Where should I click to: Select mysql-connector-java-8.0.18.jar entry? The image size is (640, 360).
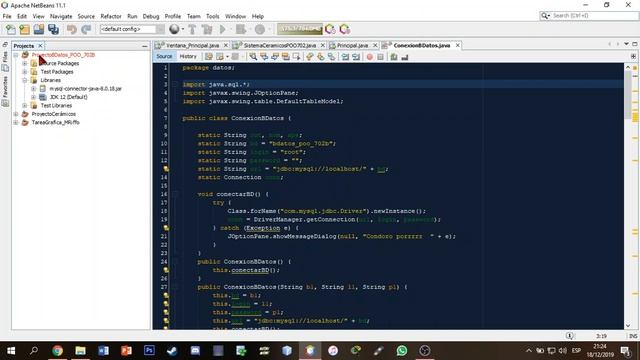point(85,89)
